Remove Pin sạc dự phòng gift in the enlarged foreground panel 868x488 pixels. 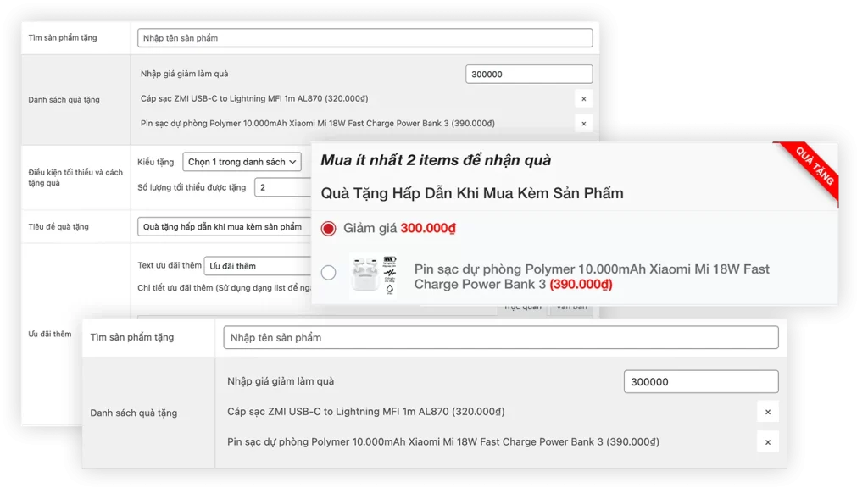click(x=767, y=442)
